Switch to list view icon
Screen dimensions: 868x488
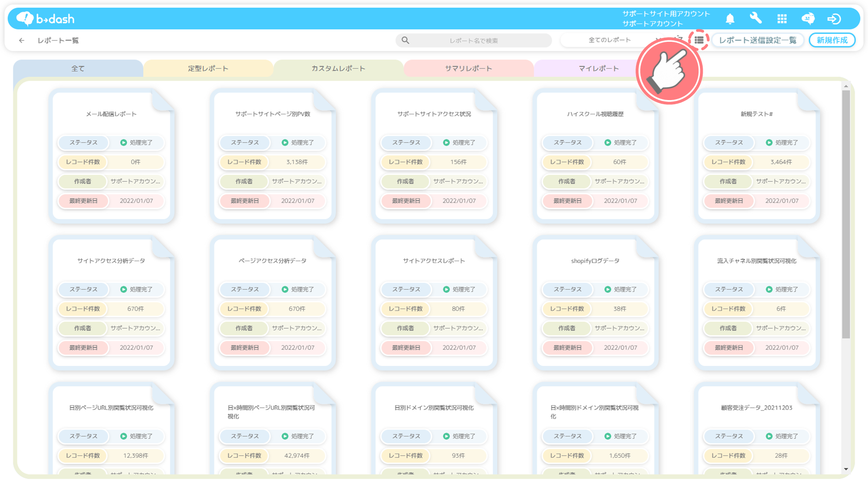(699, 40)
